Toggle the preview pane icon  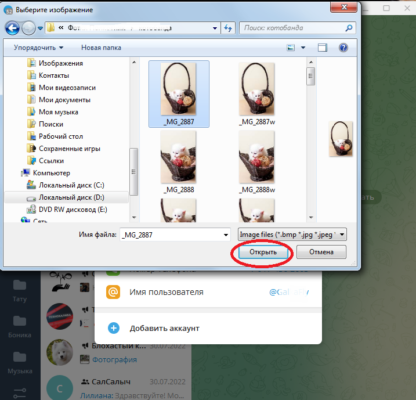point(322,48)
